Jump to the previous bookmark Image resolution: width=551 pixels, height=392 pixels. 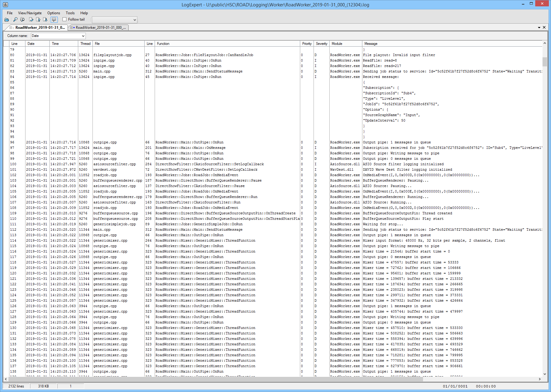point(39,19)
